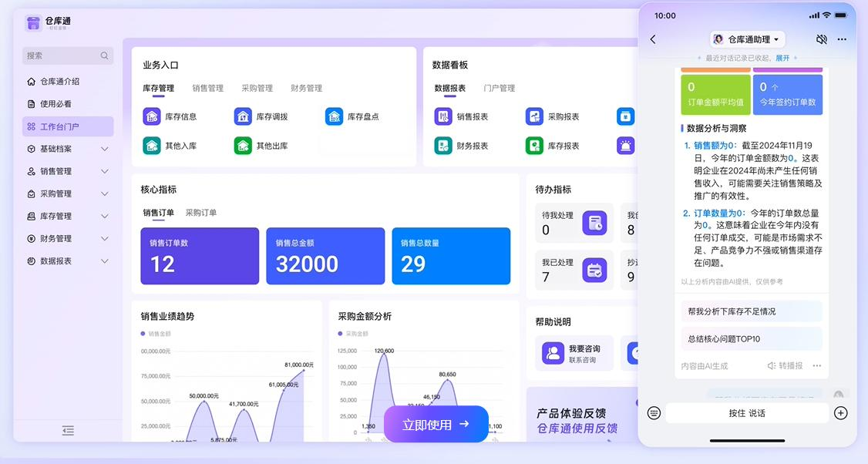Click the 销售总金额 32000 card
This screenshot has width=868, height=464.
(325, 256)
